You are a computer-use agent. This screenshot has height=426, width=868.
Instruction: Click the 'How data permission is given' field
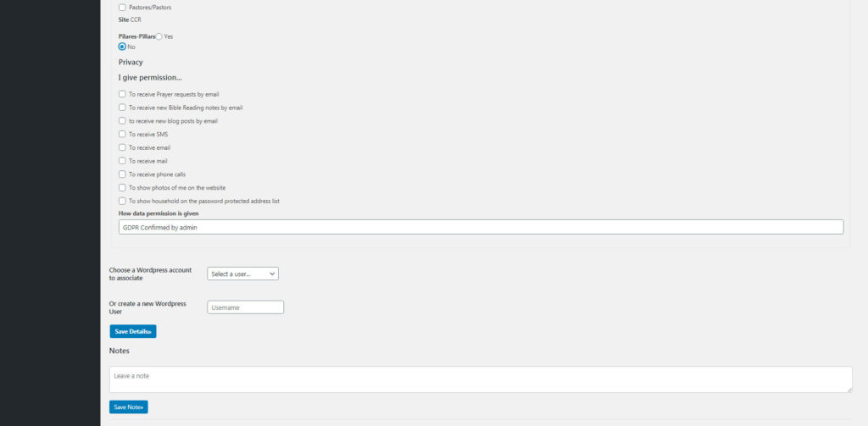[x=481, y=227]
